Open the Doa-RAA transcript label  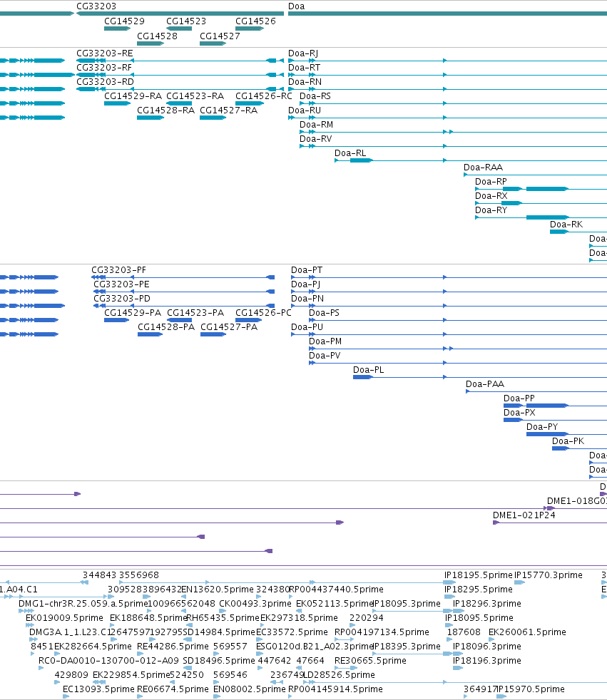[483, 168]
